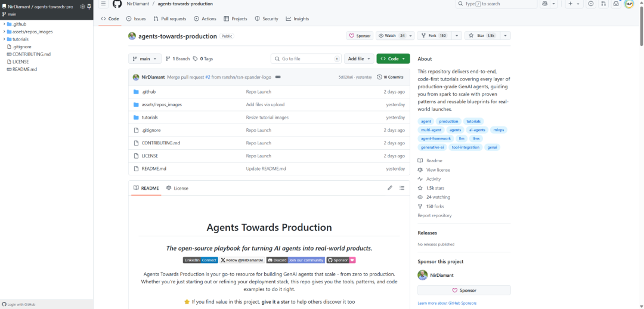Open pull request #2 link in commit message

208,77
